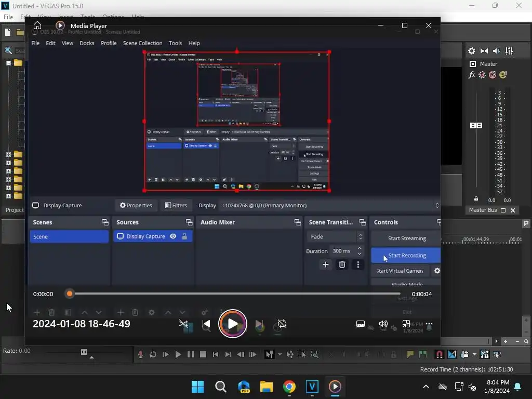Screen dimensions: 532x399
Task: Click the VEGAS transport Play button
Action: coord(178,354)
